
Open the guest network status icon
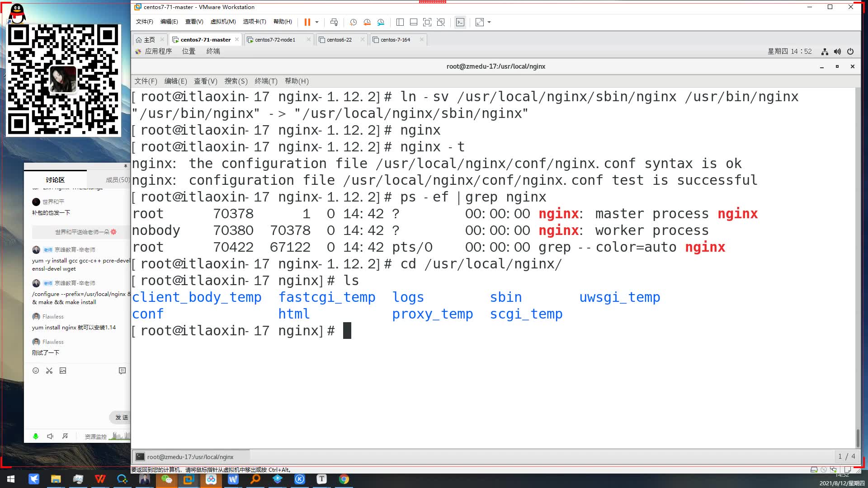[825, 52]
